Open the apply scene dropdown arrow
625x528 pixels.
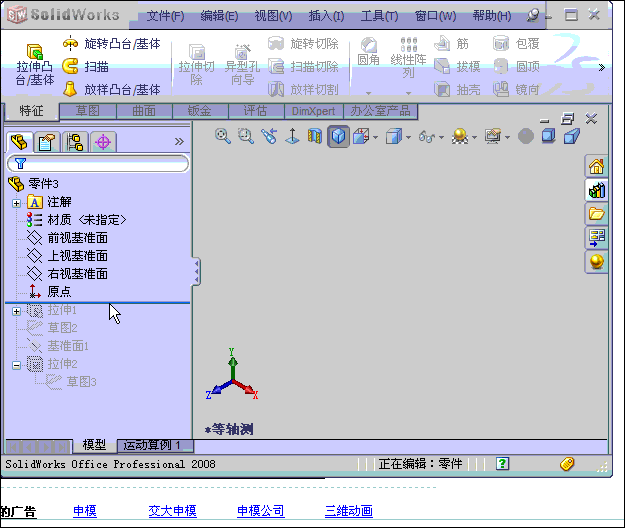[474, 137]
